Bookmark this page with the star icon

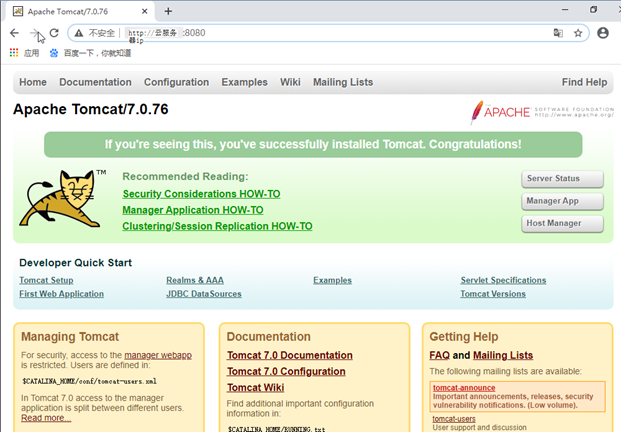pos(578,33)
